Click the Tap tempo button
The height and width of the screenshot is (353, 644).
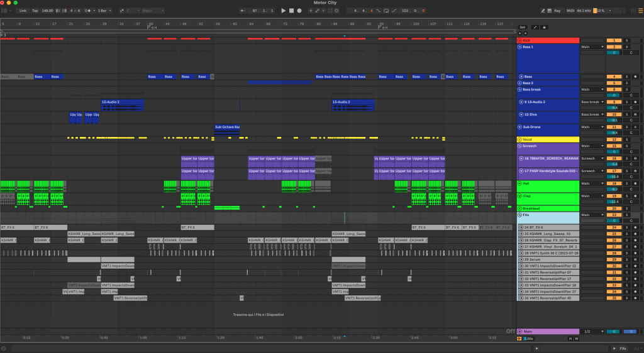tap(35, 11)
